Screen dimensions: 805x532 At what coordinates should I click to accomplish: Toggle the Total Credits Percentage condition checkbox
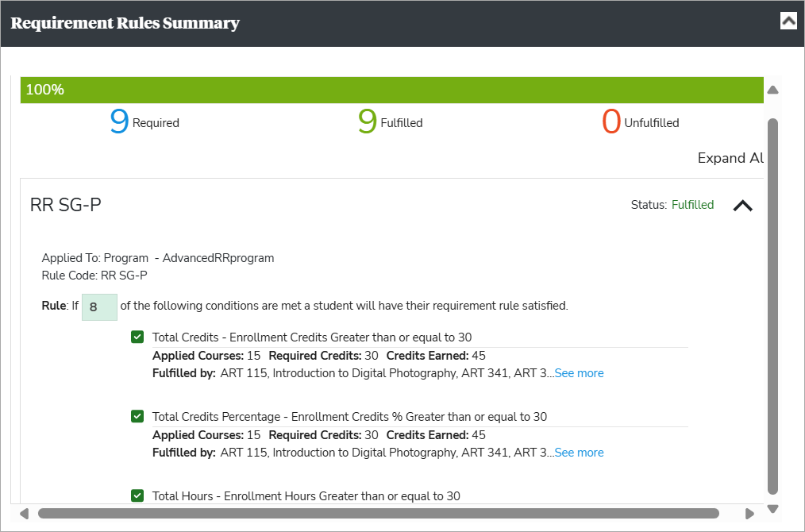coord(137,416)
